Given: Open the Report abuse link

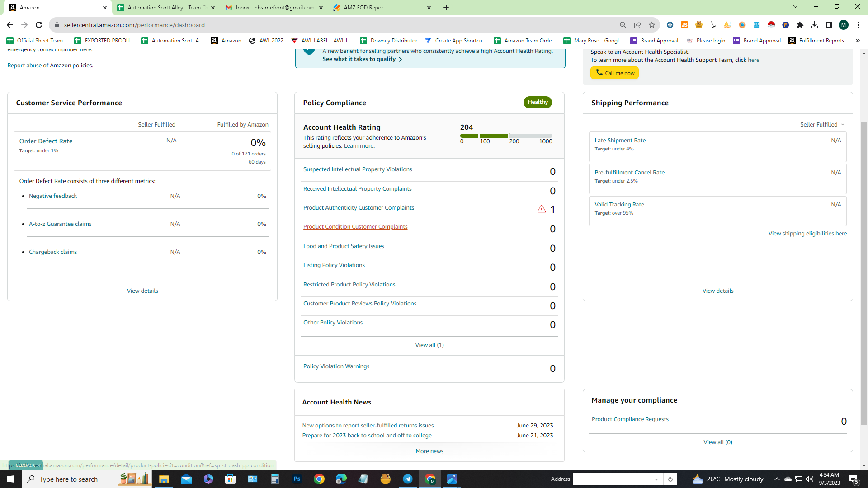Looking at the screenshot, I should (x=24, y=66).
